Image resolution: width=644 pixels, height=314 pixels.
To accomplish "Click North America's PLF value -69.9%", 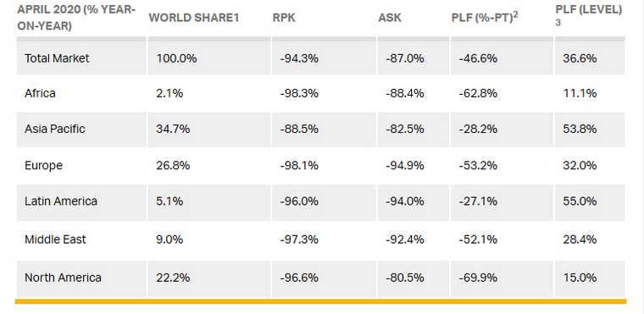I will [x=478, y=278].
